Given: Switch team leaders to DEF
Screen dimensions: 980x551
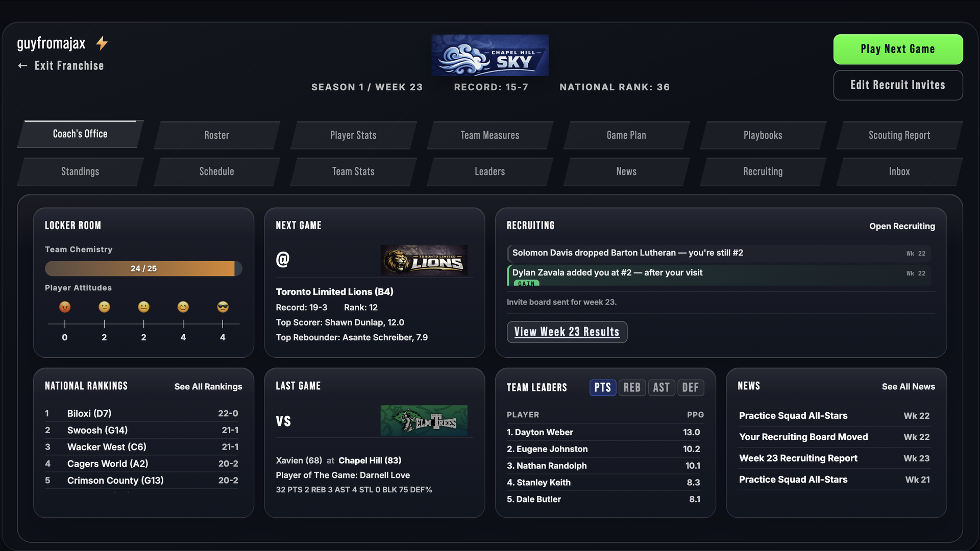Looking at the screenshot, I should coord(691,388).
